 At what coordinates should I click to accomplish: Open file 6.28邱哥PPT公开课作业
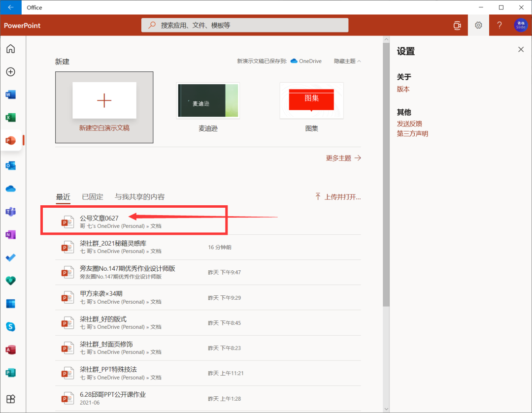208,398
